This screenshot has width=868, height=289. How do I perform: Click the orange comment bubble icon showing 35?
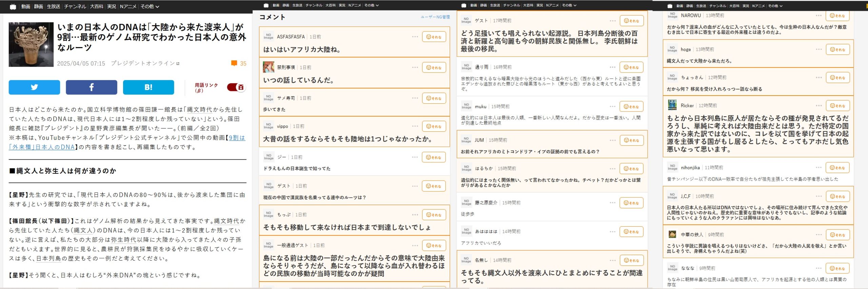pyautogui.click(x=234, y=63)
